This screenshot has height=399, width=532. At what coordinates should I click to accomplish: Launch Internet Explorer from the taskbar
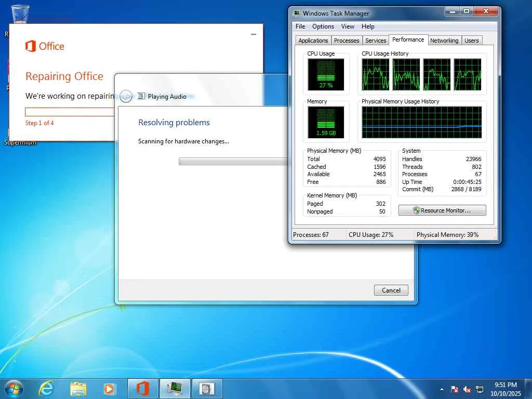point(46,389)
